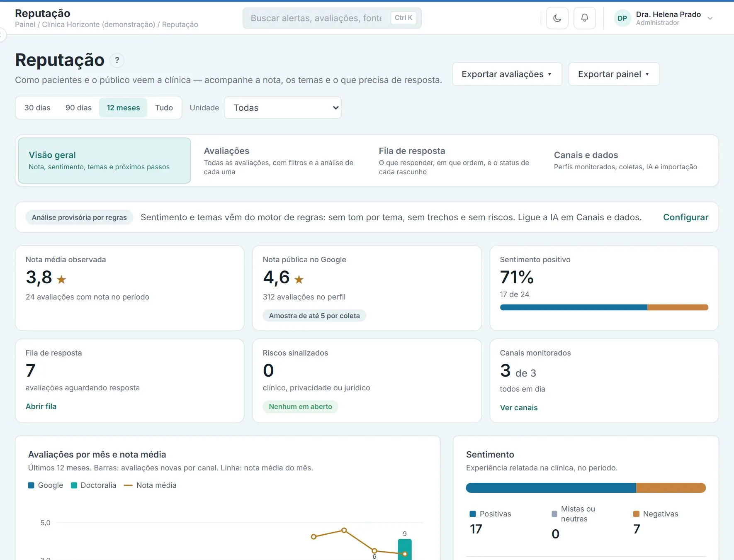Click the Clínica Horizonte breadcrumb

[x=99, y=24]
